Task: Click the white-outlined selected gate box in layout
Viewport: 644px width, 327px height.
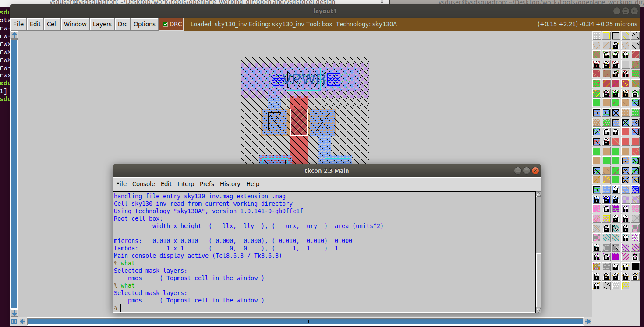Action: pos(299,122)
